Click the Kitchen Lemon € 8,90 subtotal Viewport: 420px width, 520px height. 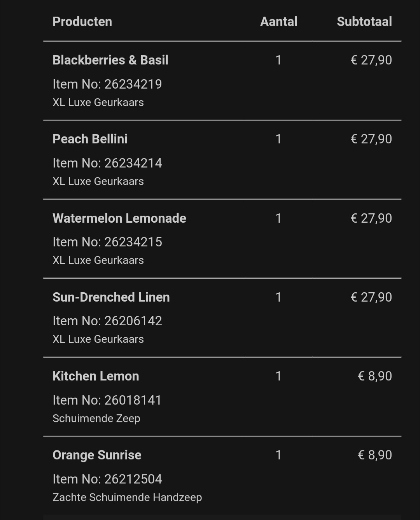(375, 376)
